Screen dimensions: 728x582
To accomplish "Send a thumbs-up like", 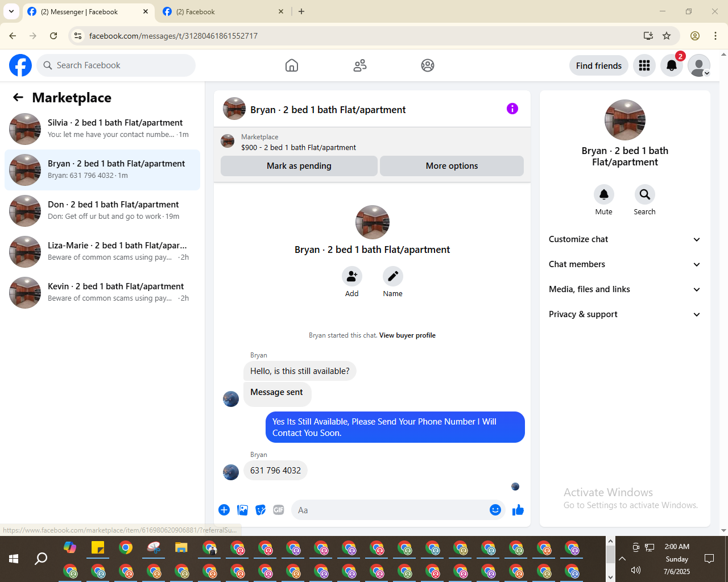I will pos(518,510).
